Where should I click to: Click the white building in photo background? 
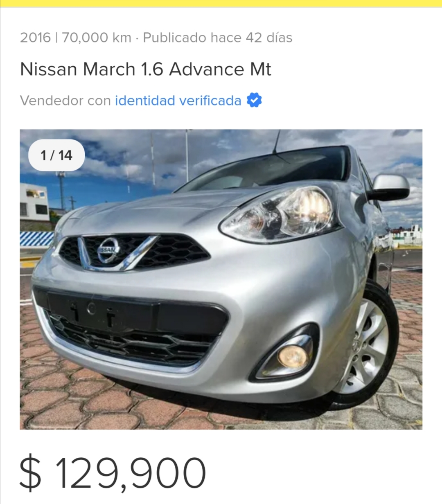point(34,202)
